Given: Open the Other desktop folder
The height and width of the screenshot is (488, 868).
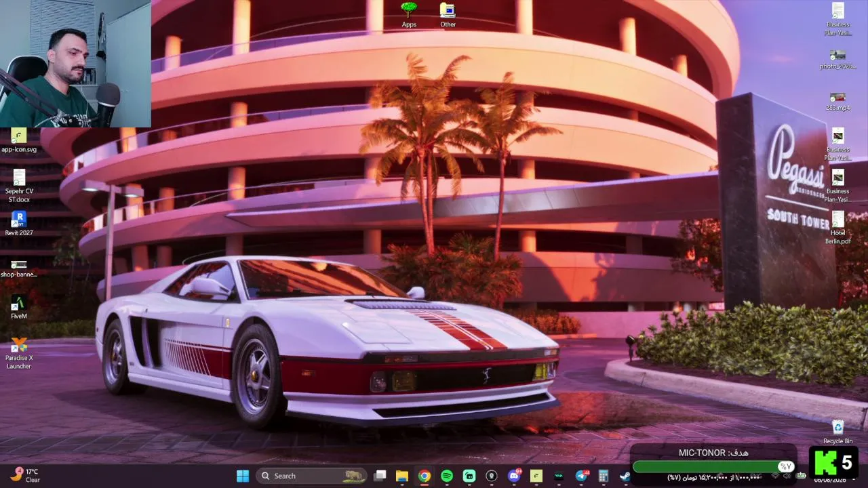Looking at the screenshot, I should click(448, 15).
